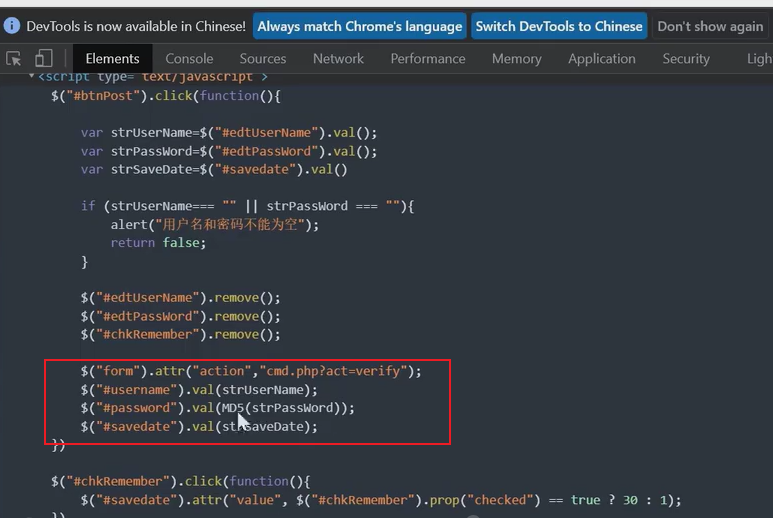Open the Sources tab
The width and height of the screenshot is (773, 518).
tap(263, 59)
